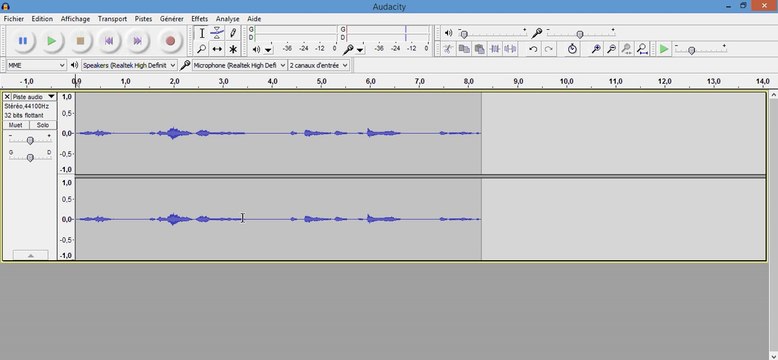The width and height of the screenshot is (778, 360).
Task: Pause playback with the Pause button
Action: 23,41
